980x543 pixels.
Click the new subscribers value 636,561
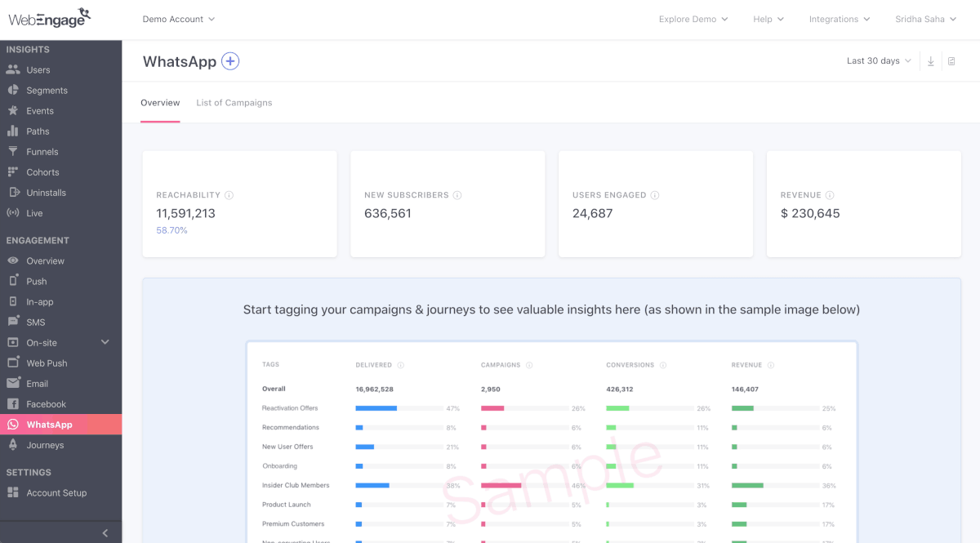tap(388, 214)
